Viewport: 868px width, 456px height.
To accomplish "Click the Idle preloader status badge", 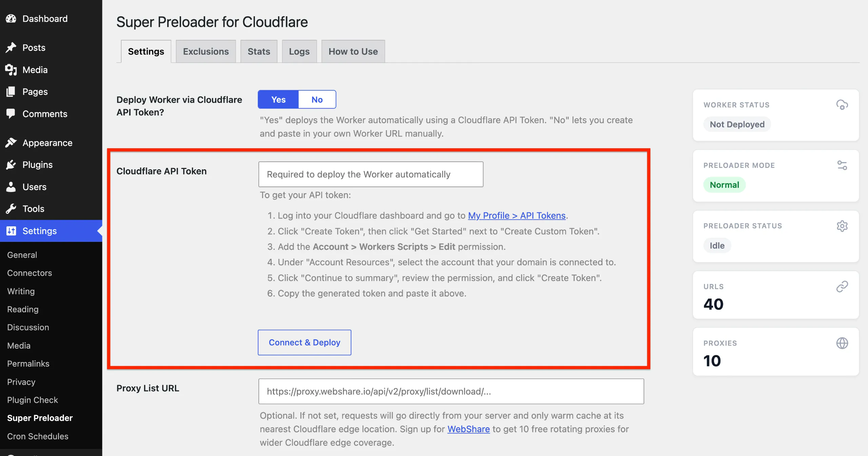I will (x=717, y=245).
